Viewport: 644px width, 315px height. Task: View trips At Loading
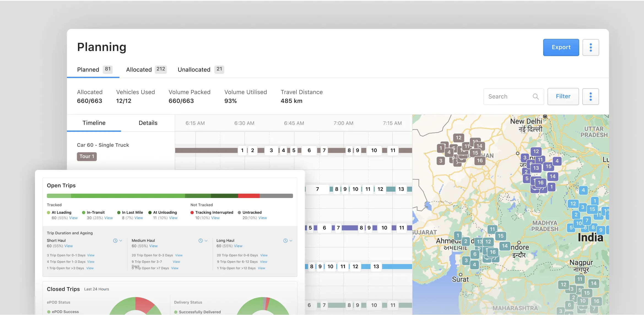tap(73, 218)
